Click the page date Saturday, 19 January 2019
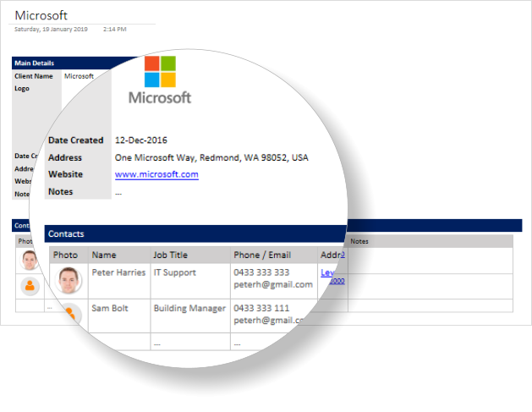The height and width of the screenshot is (412, 532). click(51, 29)
